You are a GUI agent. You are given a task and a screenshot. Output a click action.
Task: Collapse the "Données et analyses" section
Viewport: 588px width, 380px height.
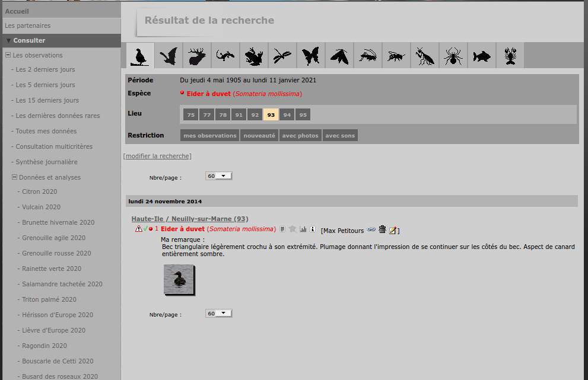tap(14, 177)
